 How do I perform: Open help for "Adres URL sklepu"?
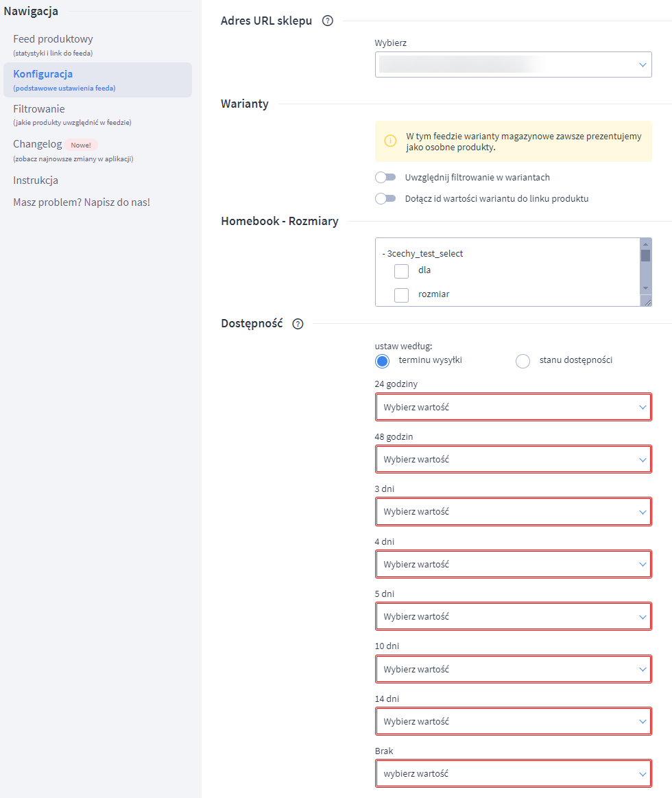(x=327, y=21)
